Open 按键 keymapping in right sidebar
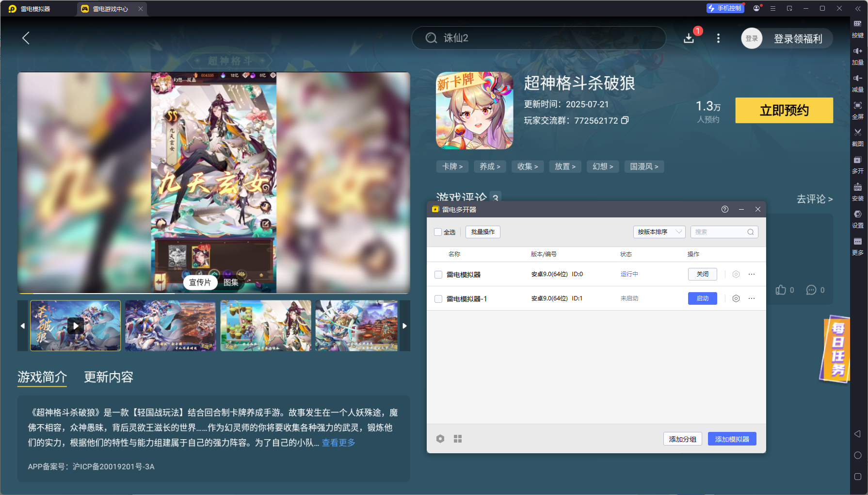 click(858, 28)
